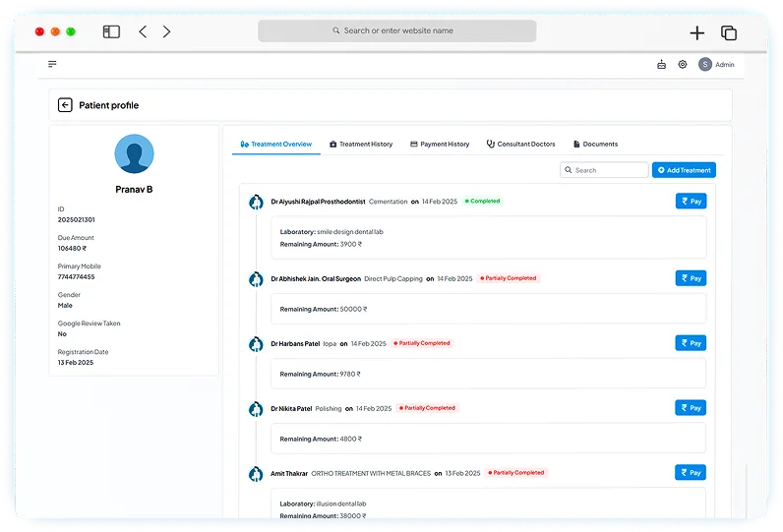This screenshot has width=783, height=532.
Task: Click due amount 106480 ₹
Action: coord(72,249)
